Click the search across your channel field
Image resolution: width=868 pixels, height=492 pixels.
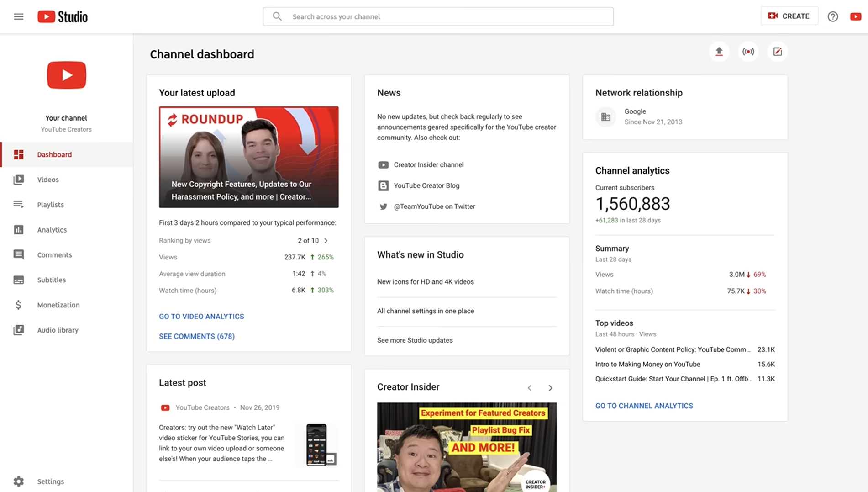[438, 16]
